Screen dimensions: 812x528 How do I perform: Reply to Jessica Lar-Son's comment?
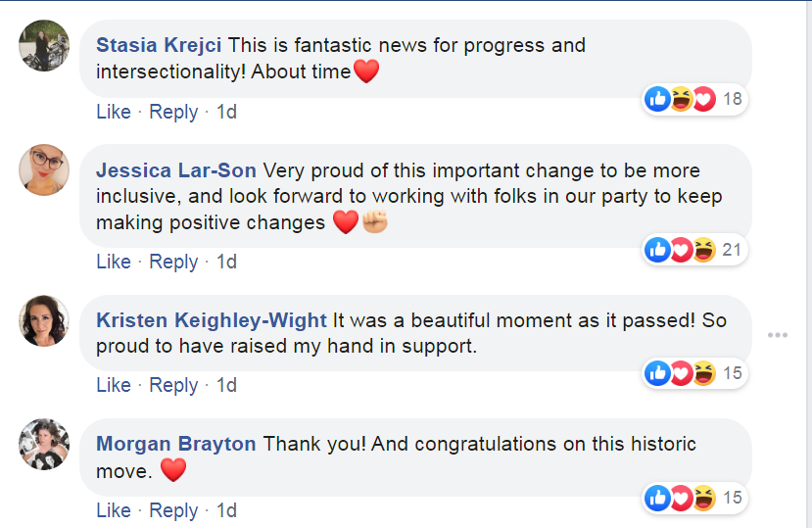click(173, 262)
